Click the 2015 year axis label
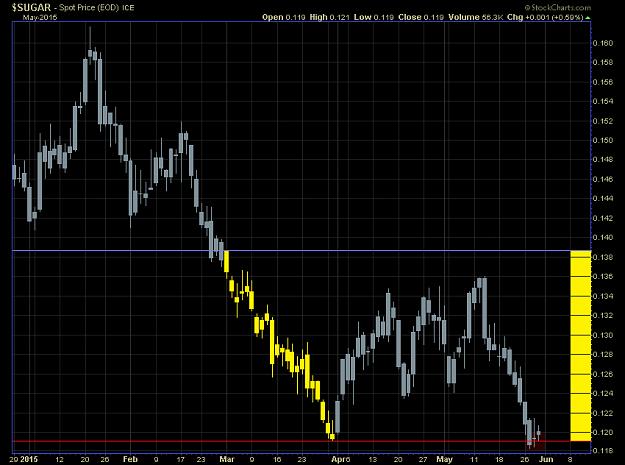Image resolution: width=625 pixels, height=465 pixels. [29, 459]
